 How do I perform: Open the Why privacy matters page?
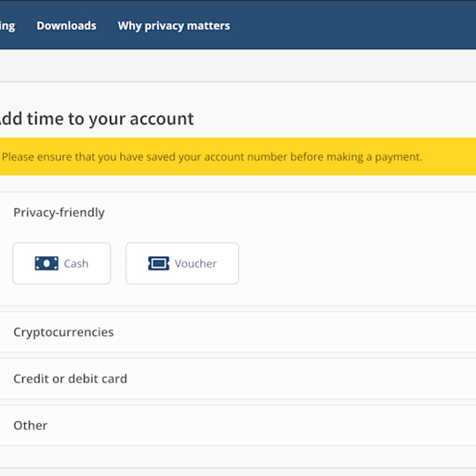pos(174,26)
